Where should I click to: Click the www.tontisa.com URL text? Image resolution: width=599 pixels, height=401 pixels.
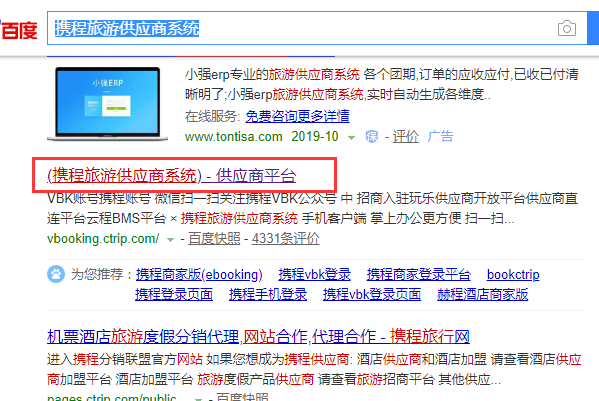(233, 136)
